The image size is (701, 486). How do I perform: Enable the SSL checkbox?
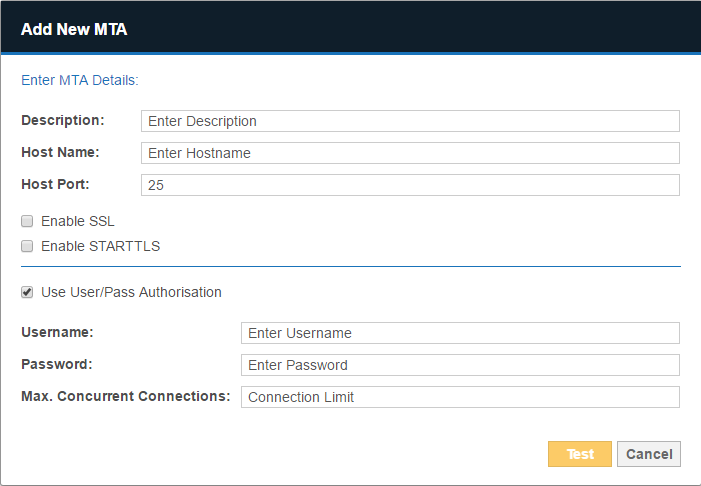(x=28, y=221)
